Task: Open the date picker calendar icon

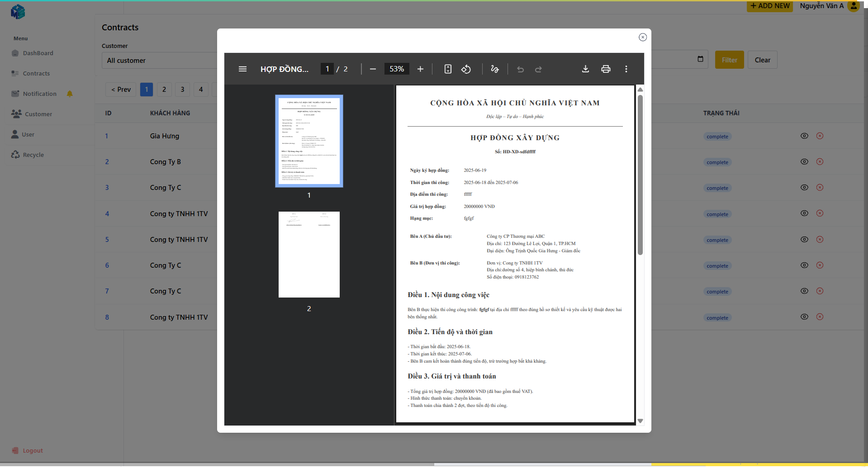Action: (700, 59)
